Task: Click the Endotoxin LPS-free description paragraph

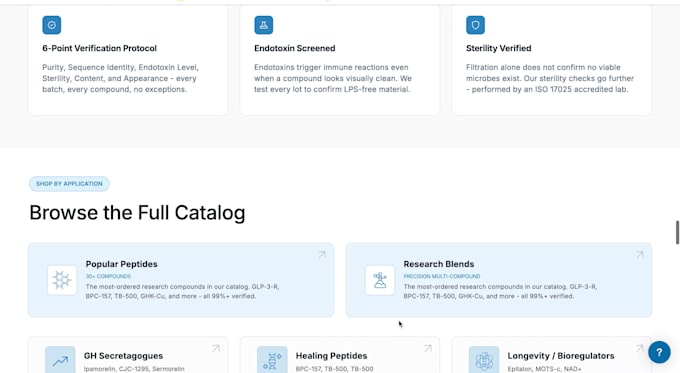Action: [333, 79]
